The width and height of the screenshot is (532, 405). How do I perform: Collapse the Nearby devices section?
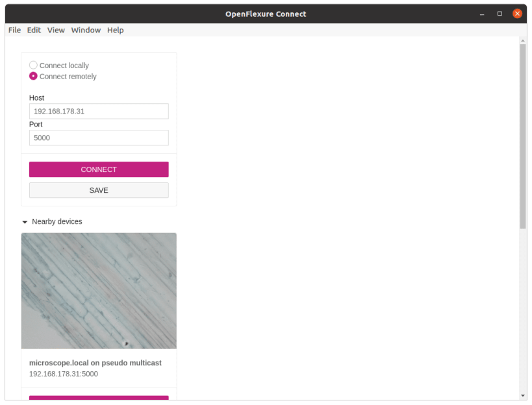pos(25,222)
